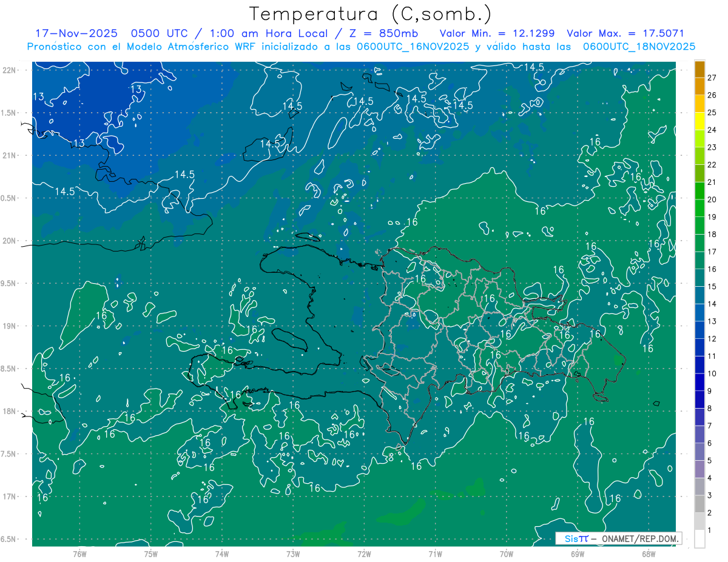Pick the blue swatch between 12 and 13
The height and width of the screenshot is (562, 728).
pos(700,330)
